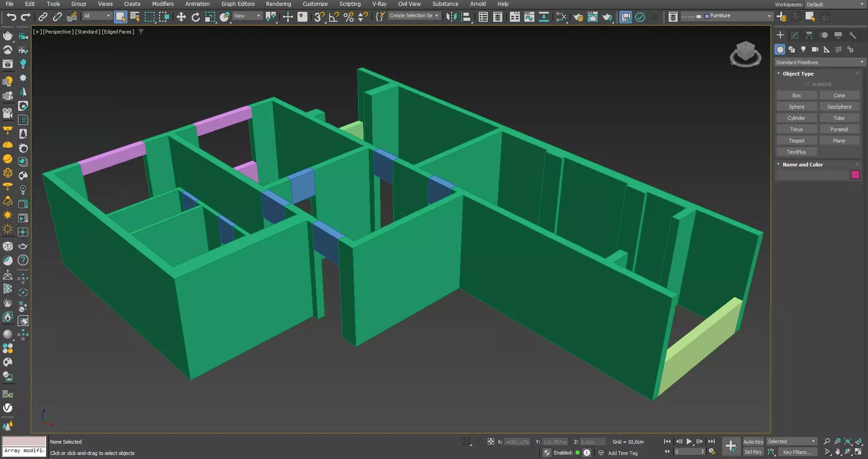Select the Select and Move tool
The image size is (868, 459).
click(181, 17)
